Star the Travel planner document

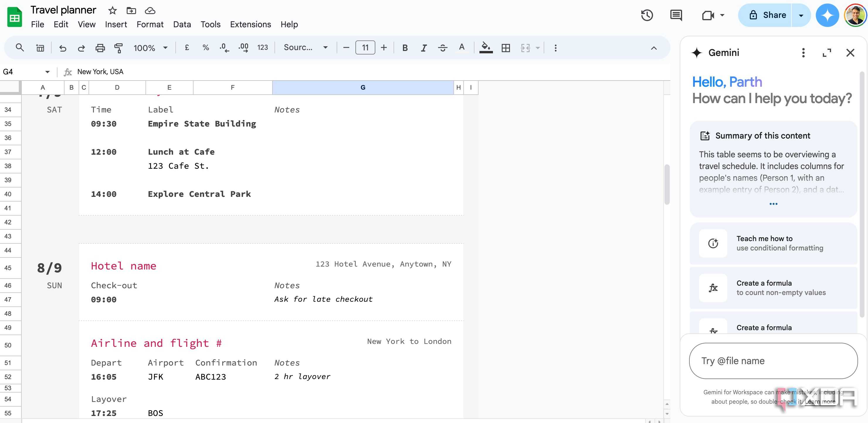coord(113,11)
